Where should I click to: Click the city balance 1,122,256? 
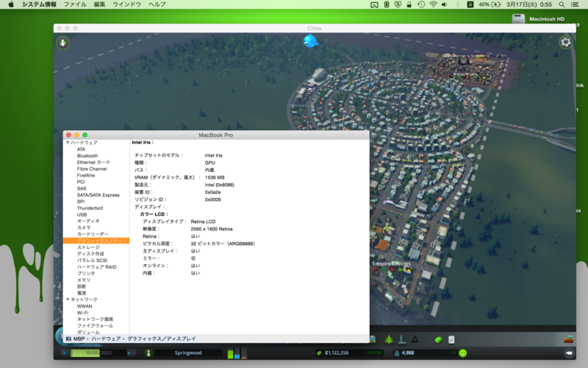pyautogui.click(x=337, y=353)
